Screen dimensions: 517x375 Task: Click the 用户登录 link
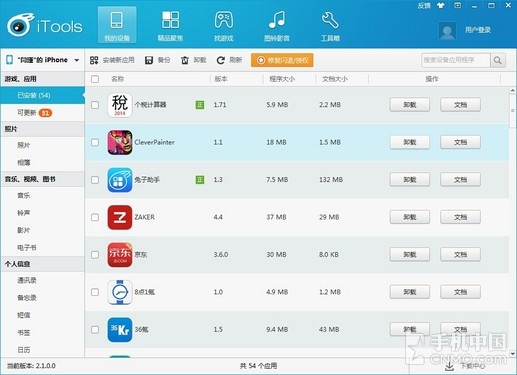coord(478,30)
